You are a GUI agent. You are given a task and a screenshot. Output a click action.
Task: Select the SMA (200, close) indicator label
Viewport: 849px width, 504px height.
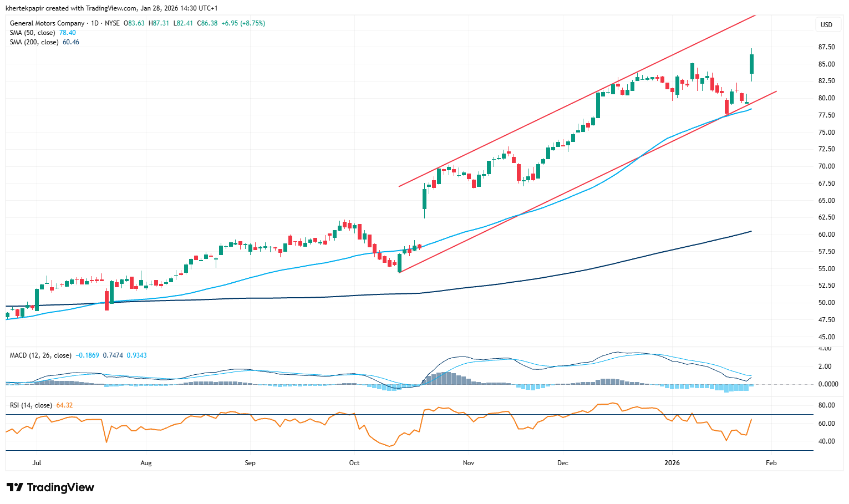tap(34, 42)
